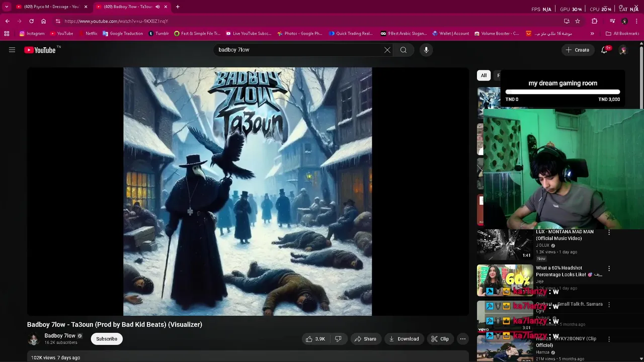
Task: Open Volume Booster bookmark
Action: (x=496, y=34)
